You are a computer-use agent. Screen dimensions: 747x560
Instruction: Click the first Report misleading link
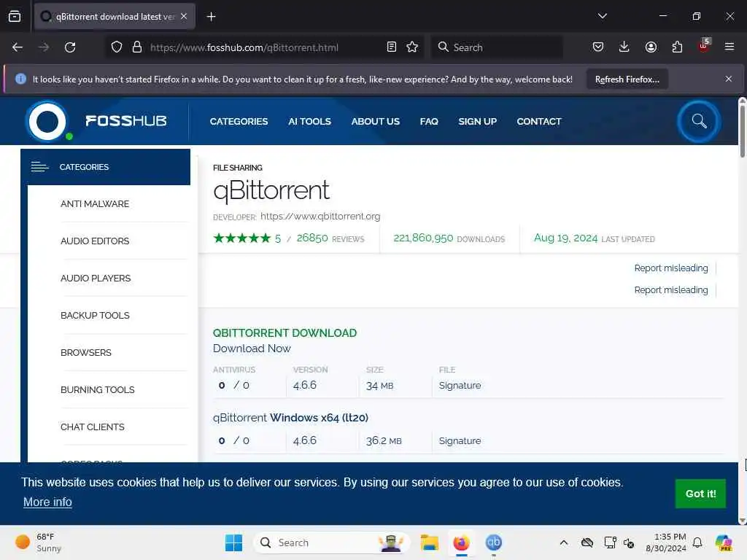coord(671,268)
